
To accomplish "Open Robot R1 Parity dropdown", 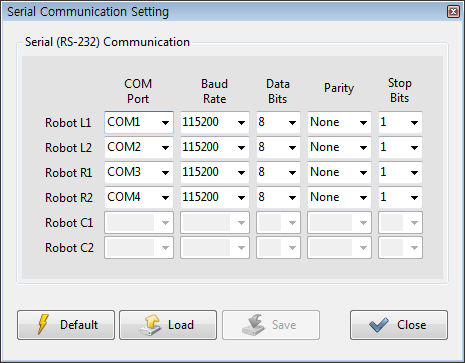I will pos(339,172).
